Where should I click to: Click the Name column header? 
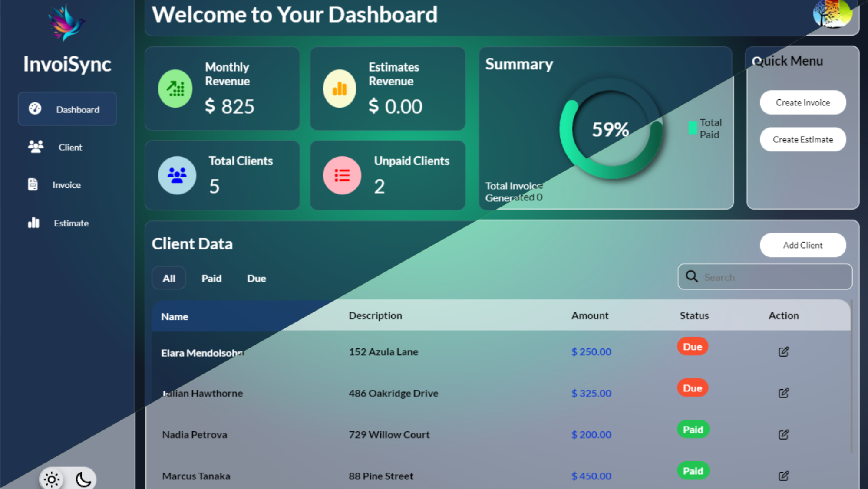click(x=175, y=316)
